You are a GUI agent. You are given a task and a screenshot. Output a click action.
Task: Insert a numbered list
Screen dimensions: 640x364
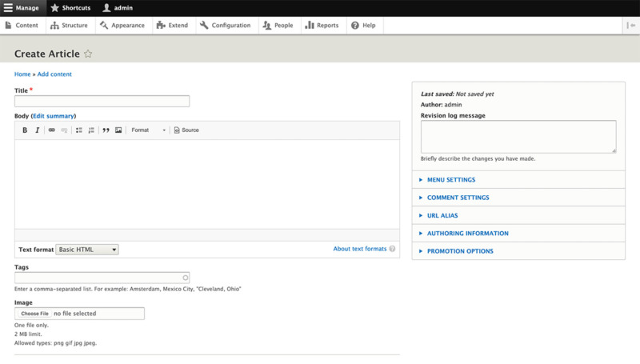click(x=91, y=130)
